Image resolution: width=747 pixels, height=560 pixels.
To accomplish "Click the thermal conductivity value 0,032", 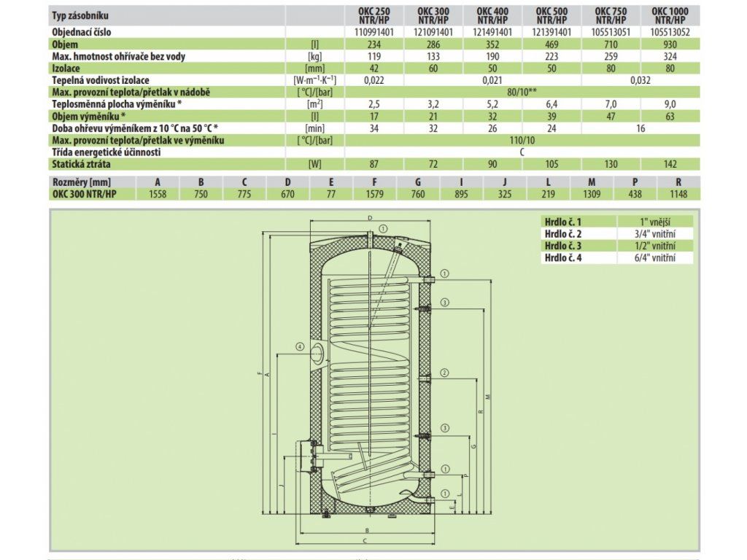I will tap(640, 80).
